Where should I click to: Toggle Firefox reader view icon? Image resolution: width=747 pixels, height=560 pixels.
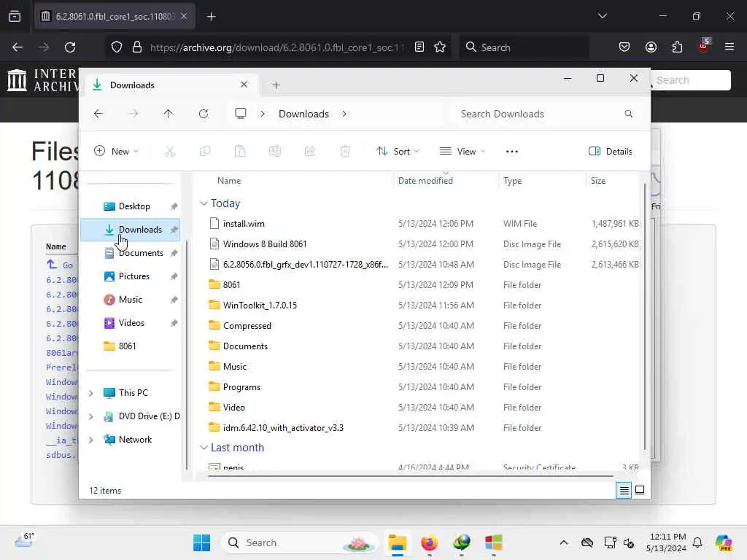[419, 47]
